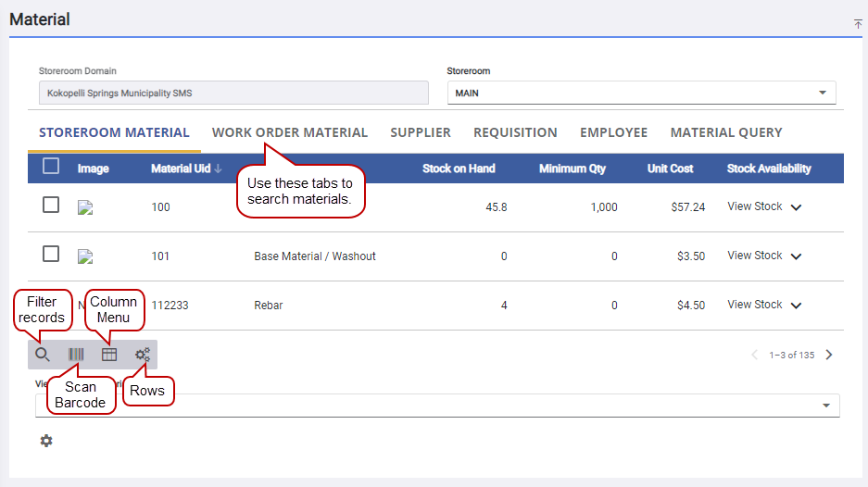Viewport: 868px width, 487px height.
Task: Check the box for material 100
Action: click(x=51, y=206)
